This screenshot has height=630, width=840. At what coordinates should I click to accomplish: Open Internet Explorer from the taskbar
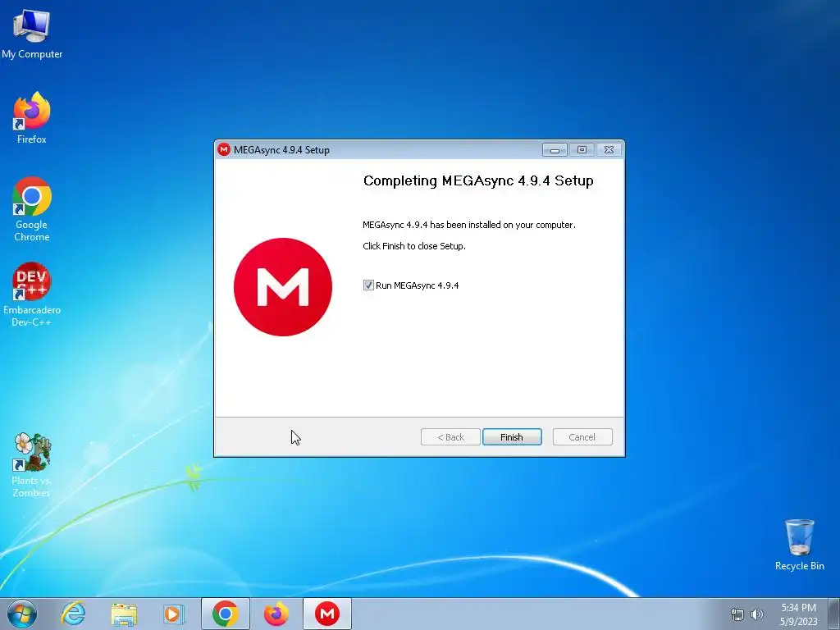tap(73, 614)
